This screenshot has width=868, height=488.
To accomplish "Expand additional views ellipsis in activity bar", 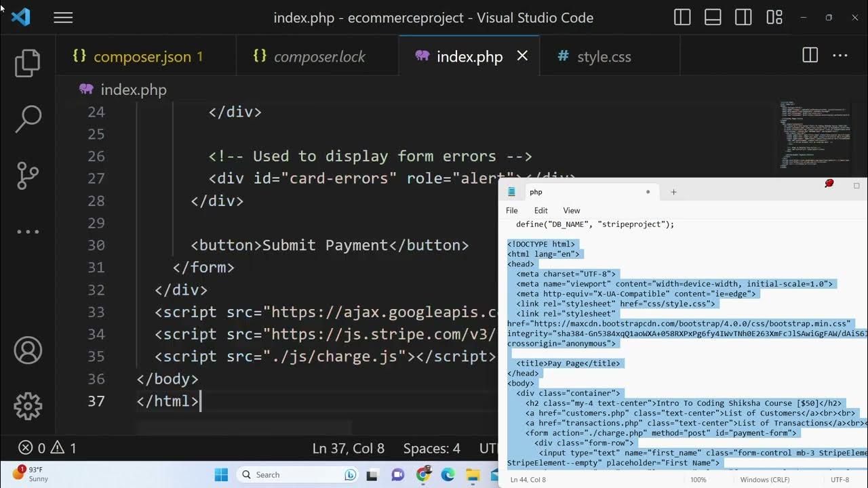I will pos(28,232).
